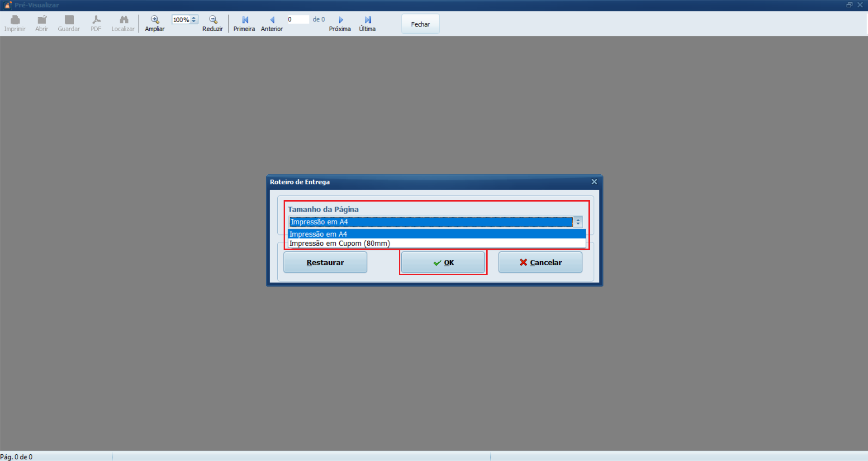Click the Imprimir printer icon
This screenshot has width=868, height=461.
point(15,20)
